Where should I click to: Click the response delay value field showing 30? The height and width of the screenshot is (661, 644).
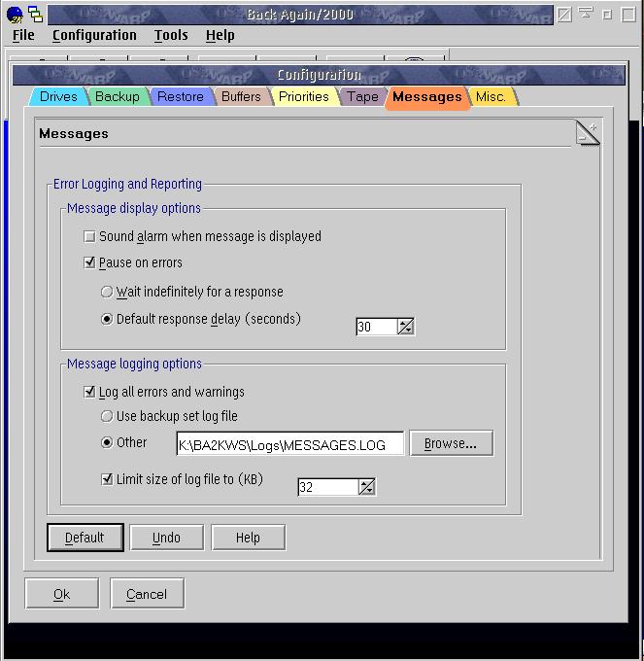[x=377, y=327]
